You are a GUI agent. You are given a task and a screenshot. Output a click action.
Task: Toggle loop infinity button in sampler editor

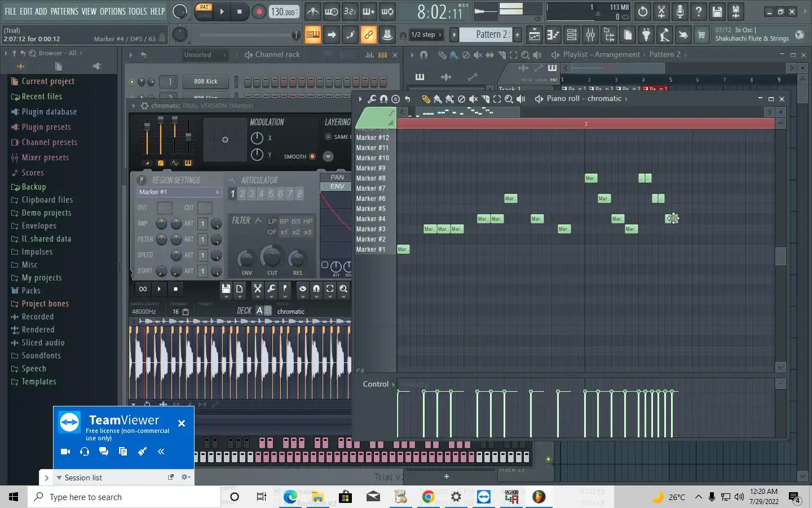click(x=143, y=289)
